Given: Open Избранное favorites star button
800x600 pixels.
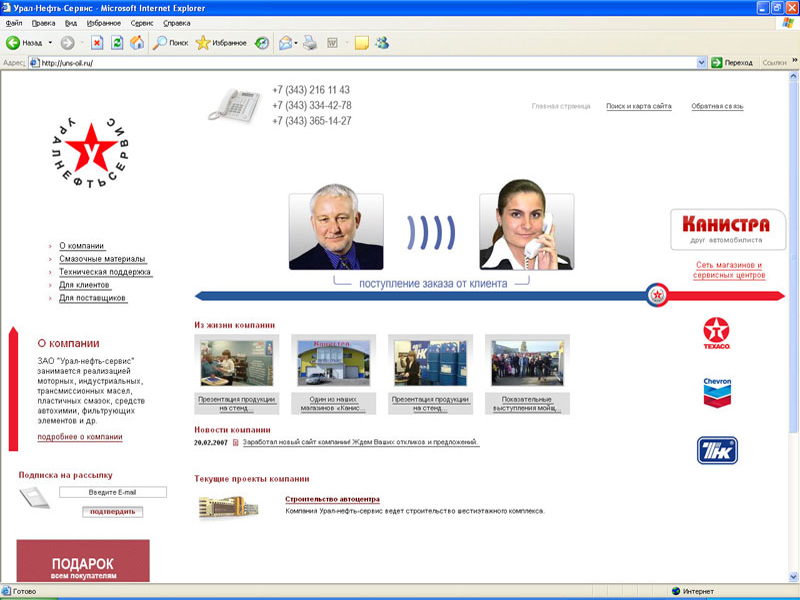Looking at the screenshot, I should 221,43.
